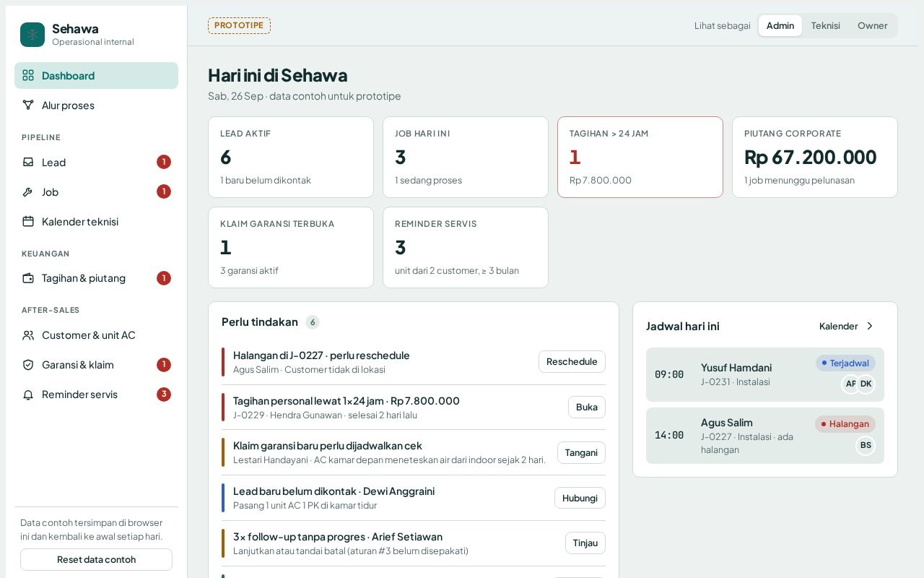924x578 pixels.
Task: Open the Reminder Servis stat card
Action: pos(466,247)
